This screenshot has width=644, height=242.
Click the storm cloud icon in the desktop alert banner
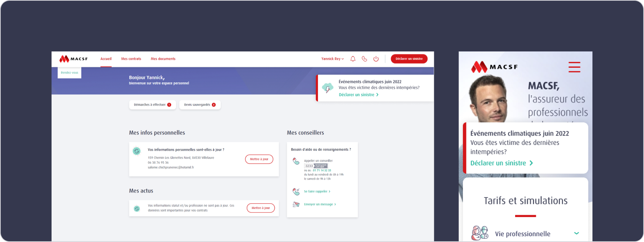[x=327, y=88]
